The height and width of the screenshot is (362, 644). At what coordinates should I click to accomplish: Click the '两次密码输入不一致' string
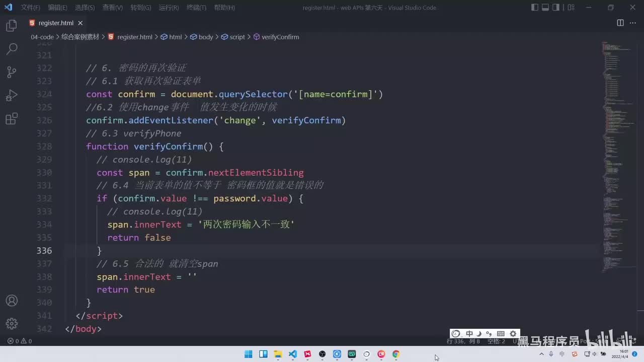tap(246, 224)
